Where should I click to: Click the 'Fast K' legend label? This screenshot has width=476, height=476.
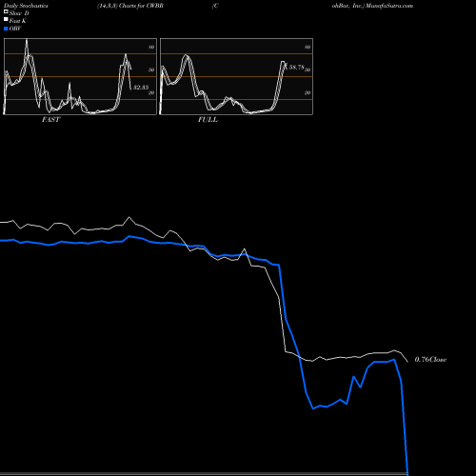point(18,21)
